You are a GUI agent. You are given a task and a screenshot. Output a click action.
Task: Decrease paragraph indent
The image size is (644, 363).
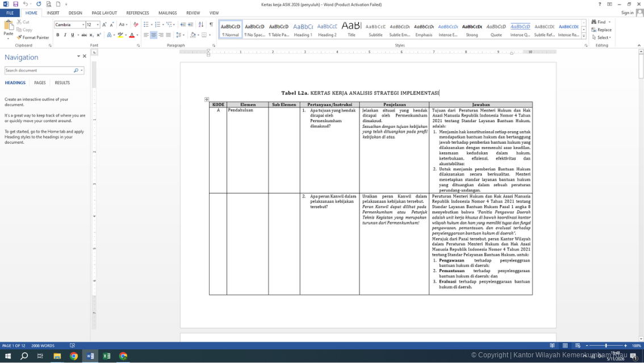(x=183, y=24)
